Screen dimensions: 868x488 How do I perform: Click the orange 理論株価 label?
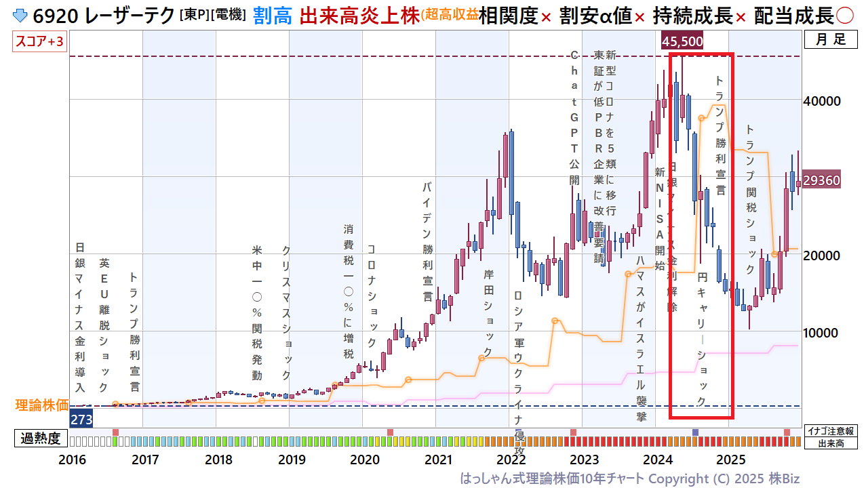(x=42, y=405)
